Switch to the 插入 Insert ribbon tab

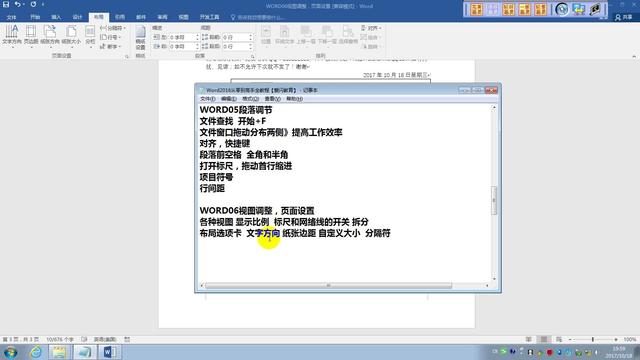point(56,17)
